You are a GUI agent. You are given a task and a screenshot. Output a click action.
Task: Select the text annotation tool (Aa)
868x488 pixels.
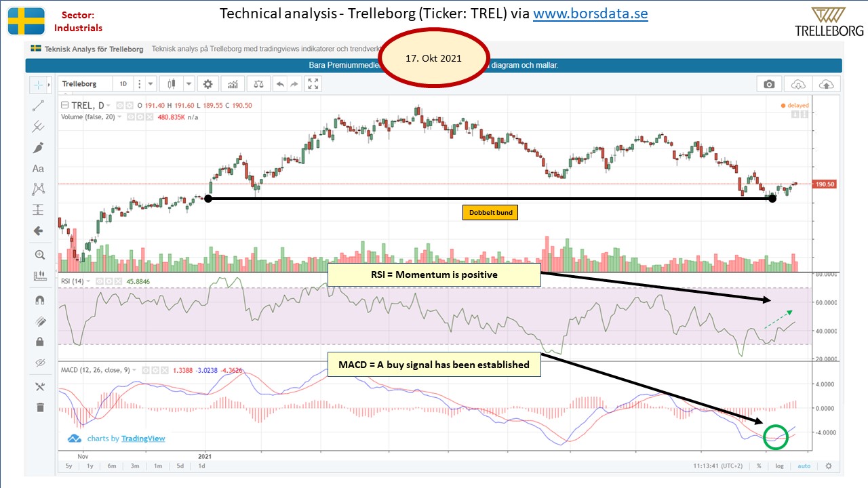coord(39,168)
